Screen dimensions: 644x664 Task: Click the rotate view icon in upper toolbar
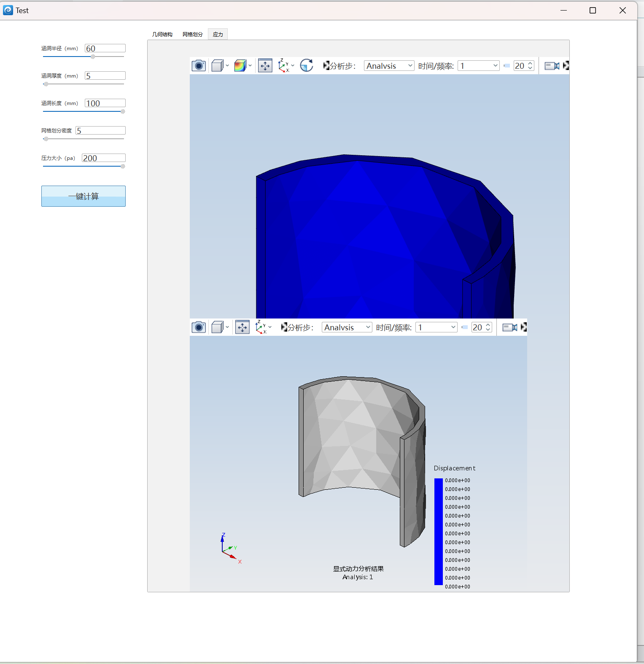pyautogui.click(x=307, y=66)
